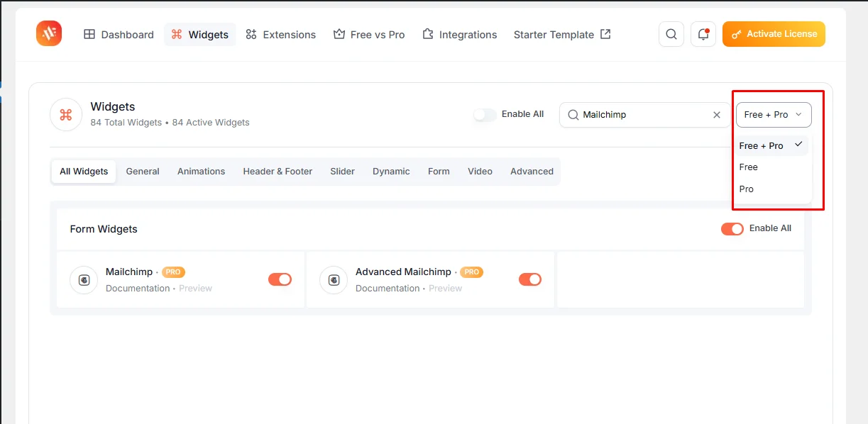The height and width of the screenshot is (424, 868).
Task: Select Free + Pro option in list
Action: tap(771, 145)
